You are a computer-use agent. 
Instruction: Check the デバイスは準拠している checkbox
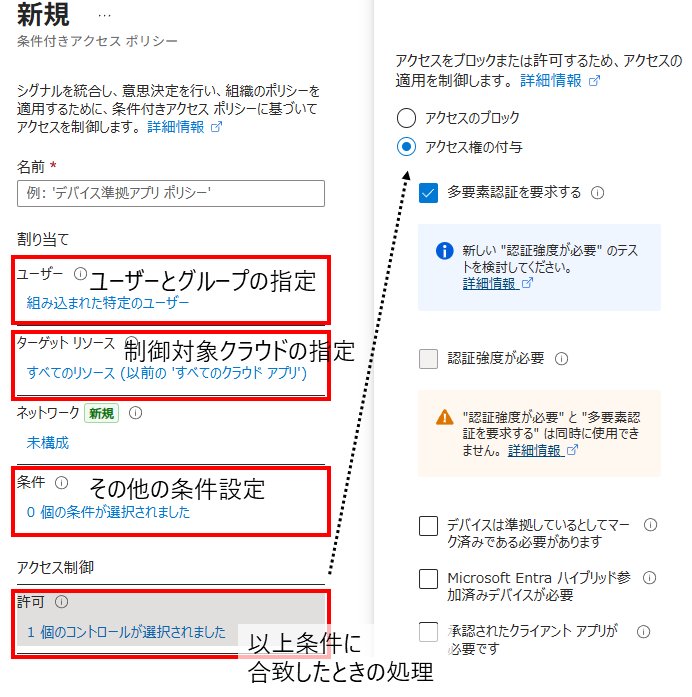pos(428,526)
